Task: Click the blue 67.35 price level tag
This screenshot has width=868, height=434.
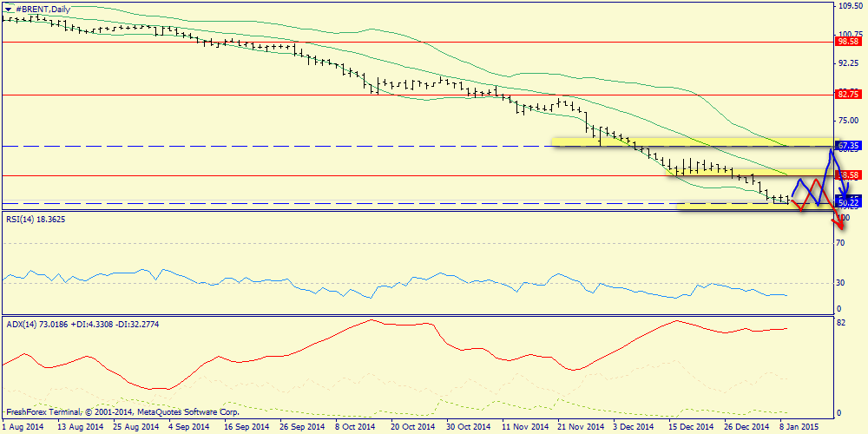Action: click(848, 146)
